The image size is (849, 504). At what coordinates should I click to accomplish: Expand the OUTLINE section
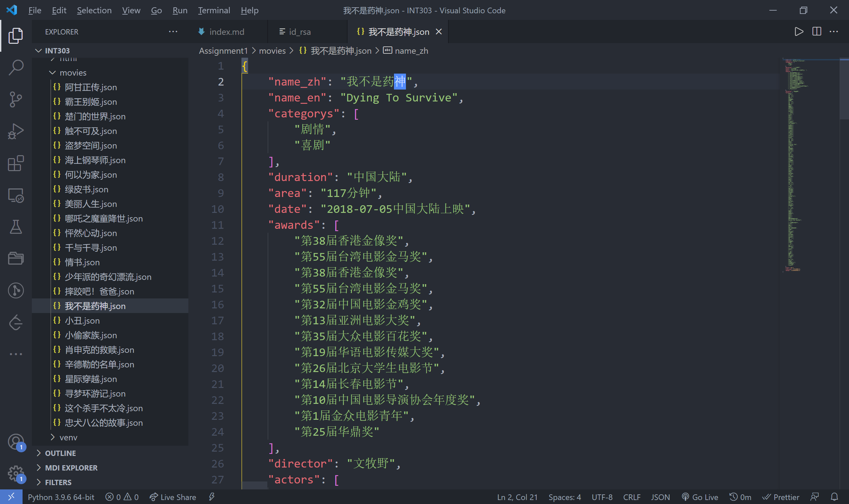point(60,453)
